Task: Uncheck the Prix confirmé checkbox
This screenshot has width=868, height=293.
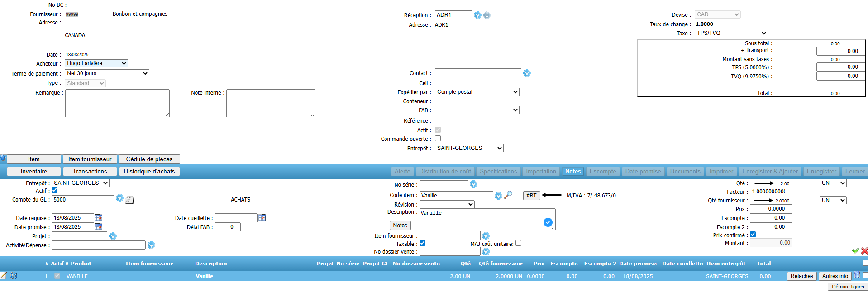Action: pos(753,235)
